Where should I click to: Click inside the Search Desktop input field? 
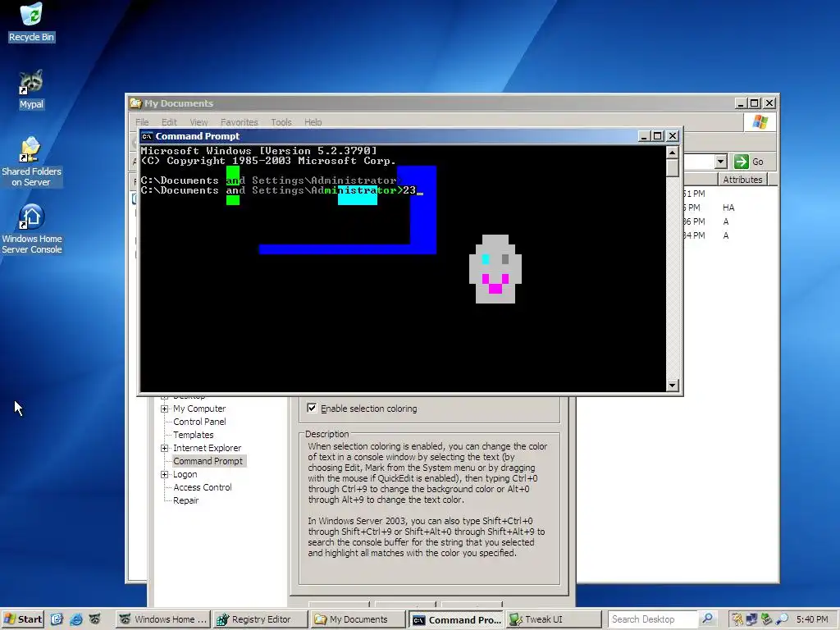tap(652, 619)
